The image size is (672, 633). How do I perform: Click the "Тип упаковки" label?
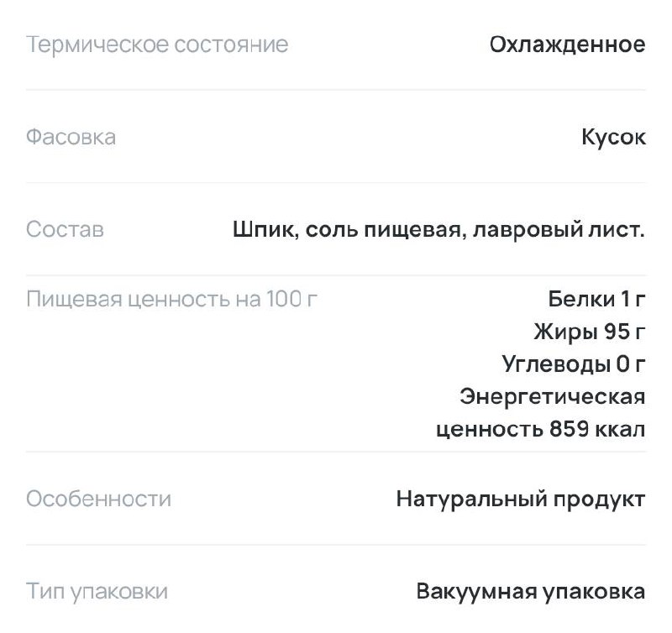coord(97,592)
